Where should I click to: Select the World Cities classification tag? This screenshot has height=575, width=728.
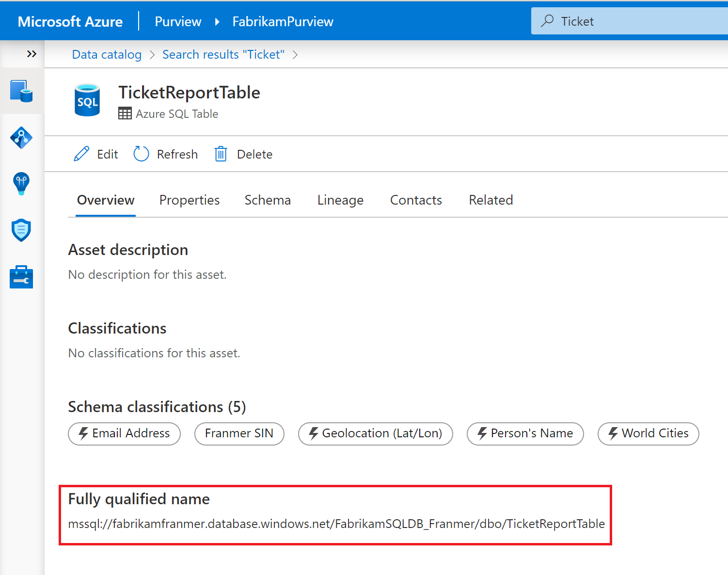coord(649,433)
